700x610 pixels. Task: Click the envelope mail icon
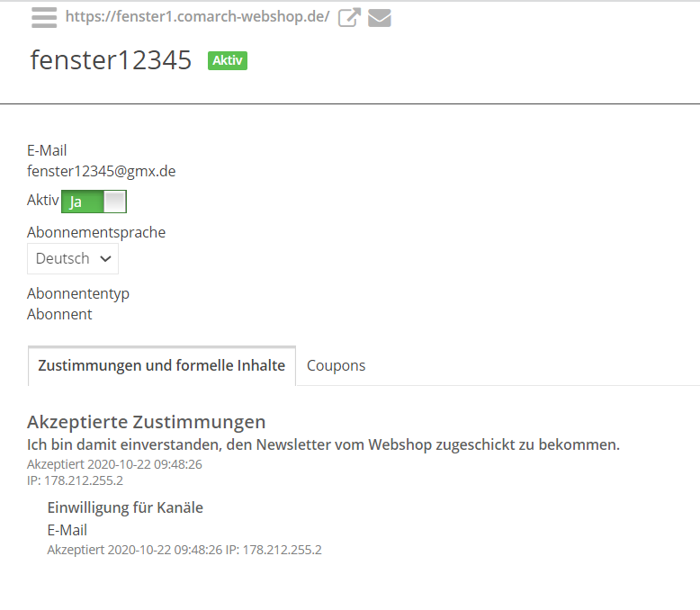(x=380, y=18)
